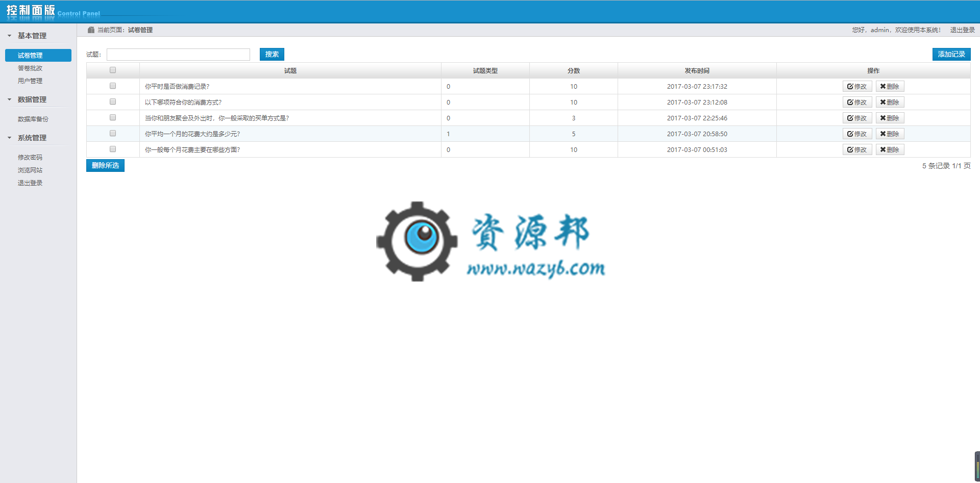Viewport: 980px width, 483px height.
Task: Click 修改 for 以下哪项符合你的消费方式? row
Action: click(x=857, y=103)
